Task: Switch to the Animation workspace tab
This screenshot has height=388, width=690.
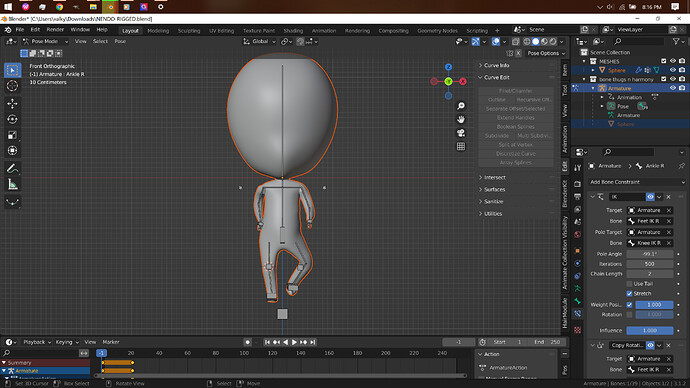Action: (x=323, y=31)
